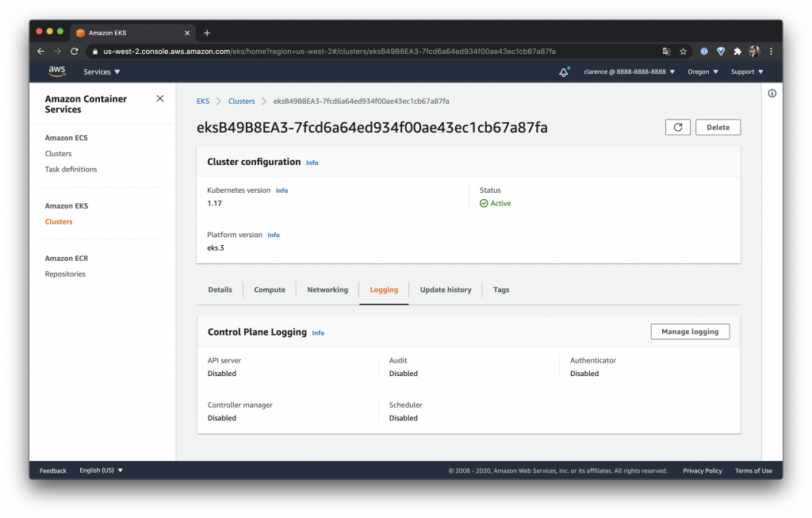Open the 1Password extension icon
812x518 pixels.
tap(704, 52)
